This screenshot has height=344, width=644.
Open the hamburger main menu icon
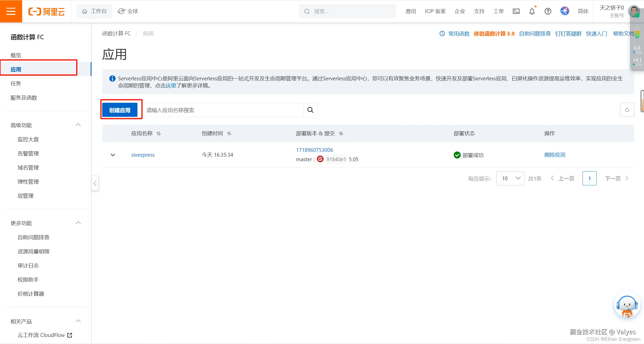tap(11, 11)
